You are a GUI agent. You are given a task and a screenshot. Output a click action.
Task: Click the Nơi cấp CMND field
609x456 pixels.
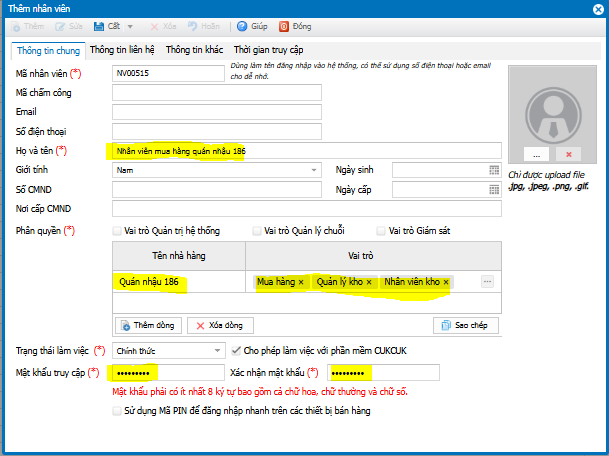tap(307, 209)
